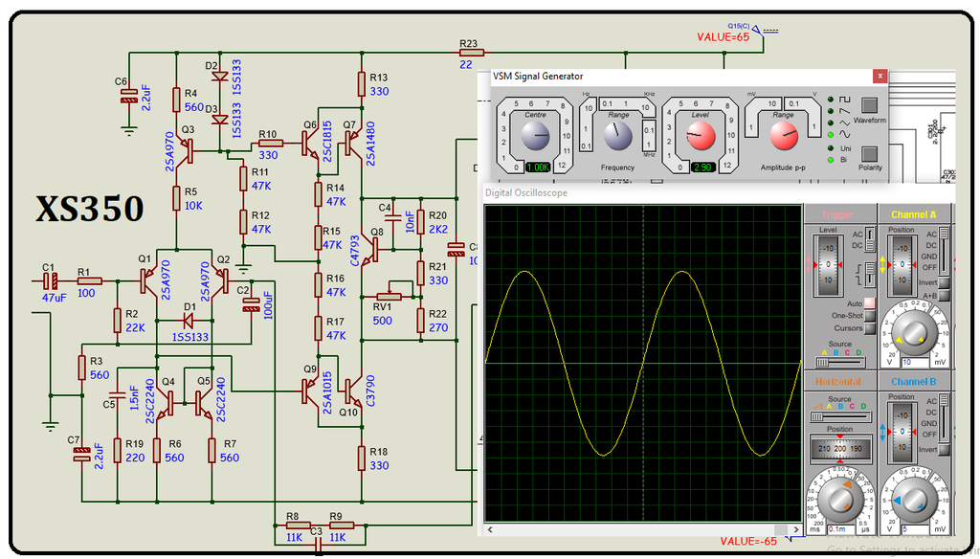980x559 pixels.
Task: Click the Trigger Level thumbwheel
Action: [828, 264]
